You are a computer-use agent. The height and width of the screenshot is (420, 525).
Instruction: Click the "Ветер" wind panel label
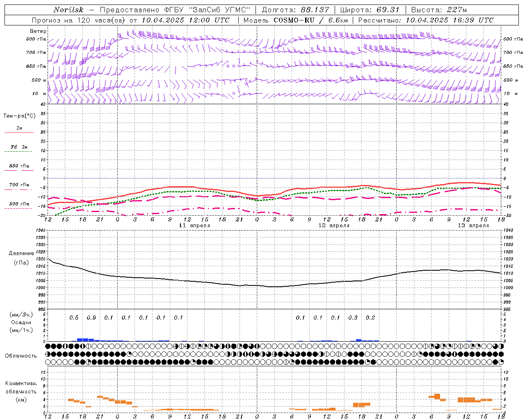pyautogui.click(x=38, y=31)
